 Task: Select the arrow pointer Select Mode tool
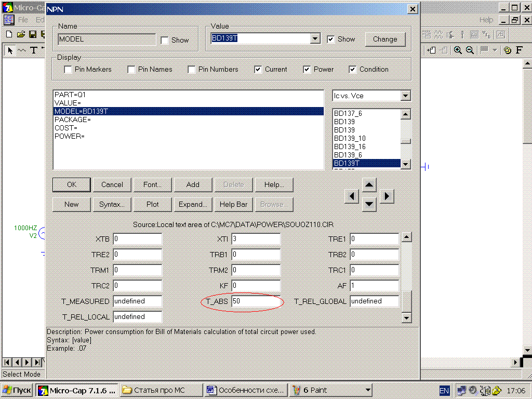[x=10, y=50]
